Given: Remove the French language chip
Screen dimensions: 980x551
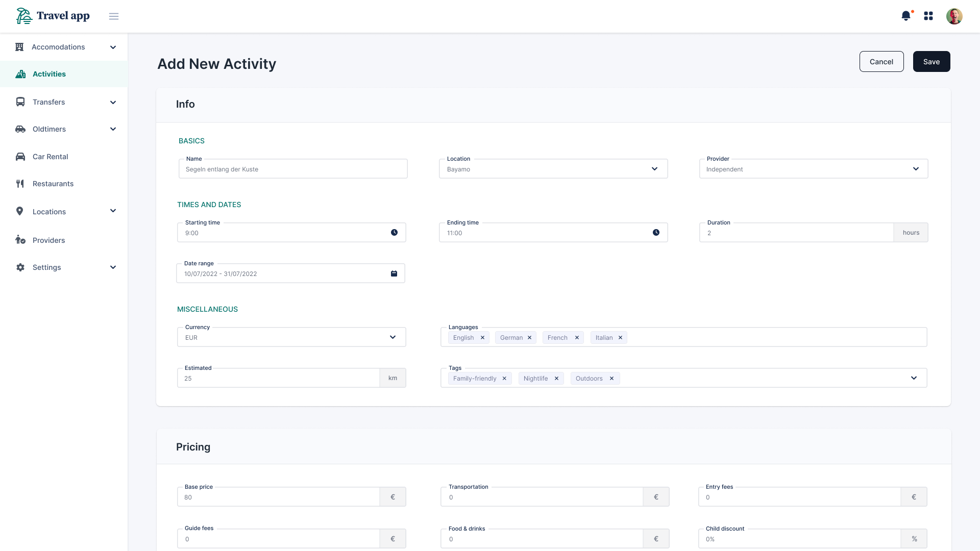Looking at the screenshot, I should 577,338.
